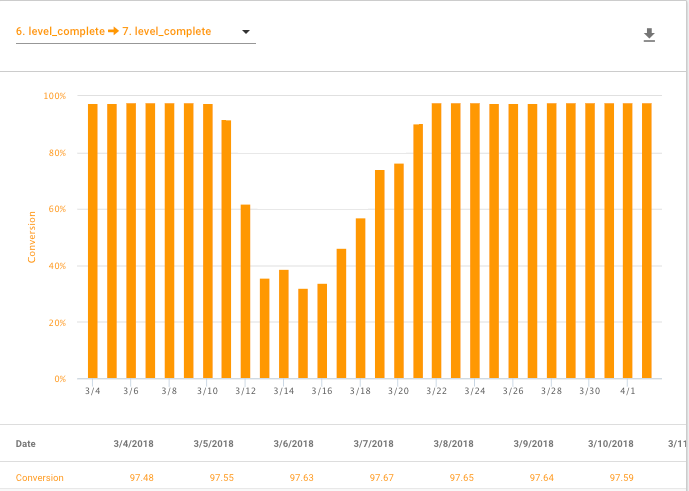Click the bar for 3/22
This screenshot has width=689, height=491.
coord(437,241)
